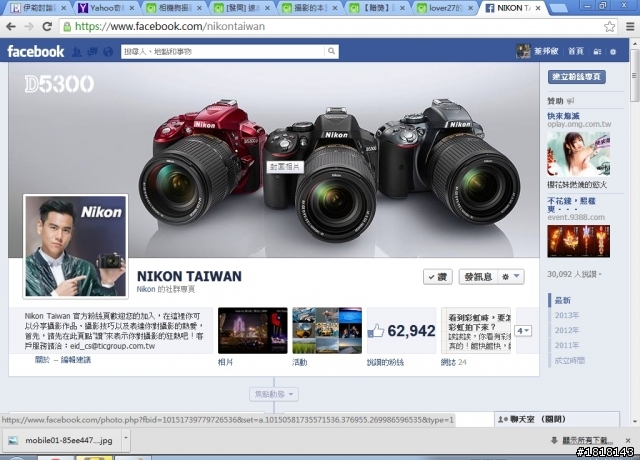Click the 快來潟派 ad title link

coord(563,116)
